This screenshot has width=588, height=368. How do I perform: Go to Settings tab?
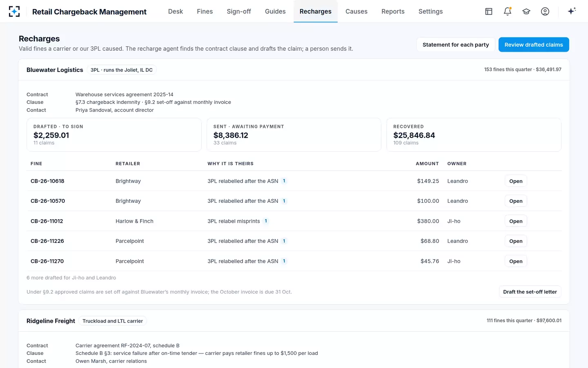pos(430,11)
